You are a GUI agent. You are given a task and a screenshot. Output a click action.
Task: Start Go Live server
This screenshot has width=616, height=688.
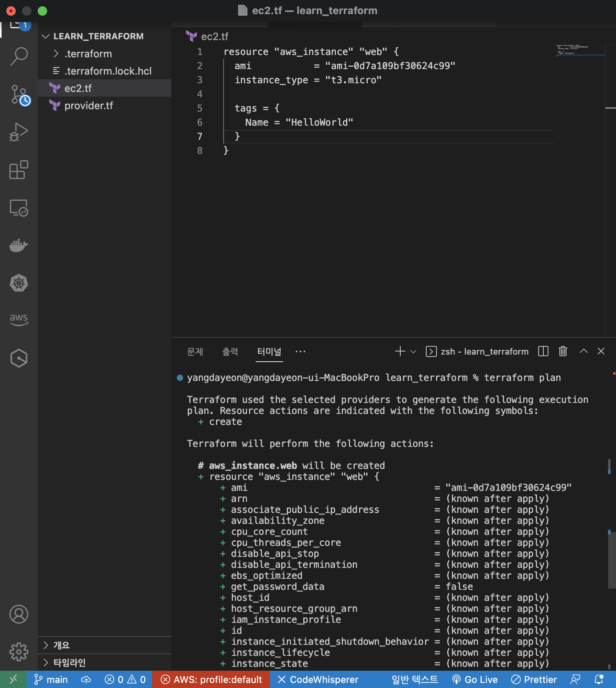(475, 679)
